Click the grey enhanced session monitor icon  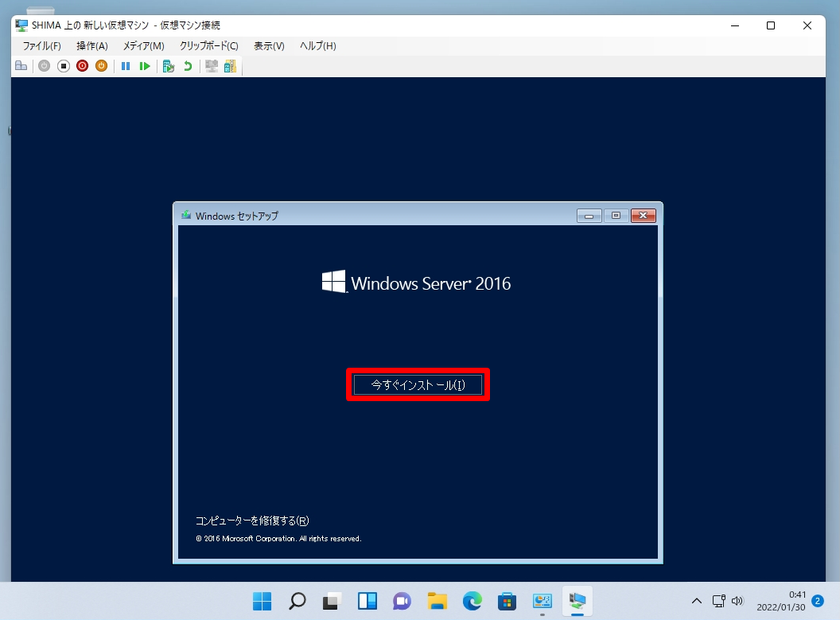point(212,66)
